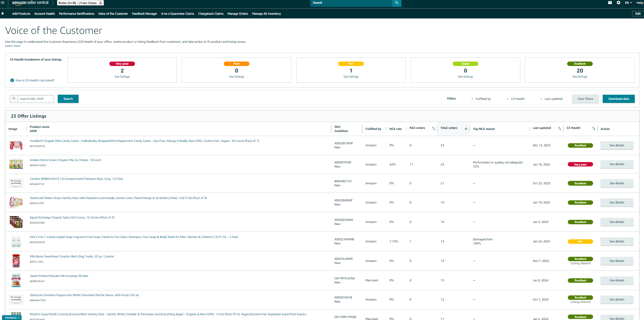Click the bookmark flag icon in nav bar

(3, 14)
